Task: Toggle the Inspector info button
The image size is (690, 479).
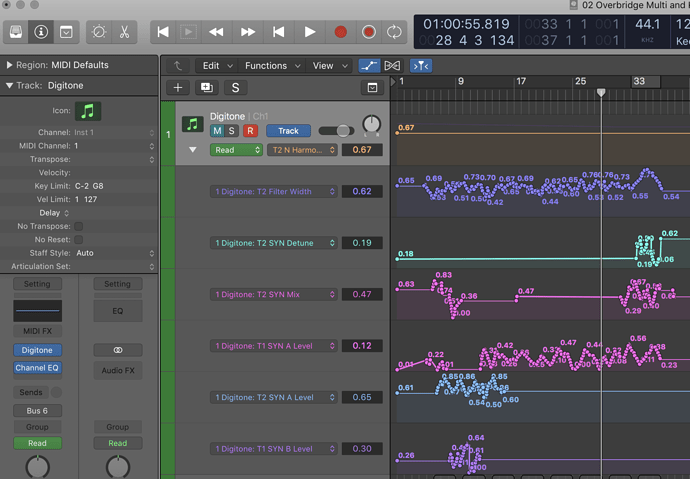Action: 41,32
